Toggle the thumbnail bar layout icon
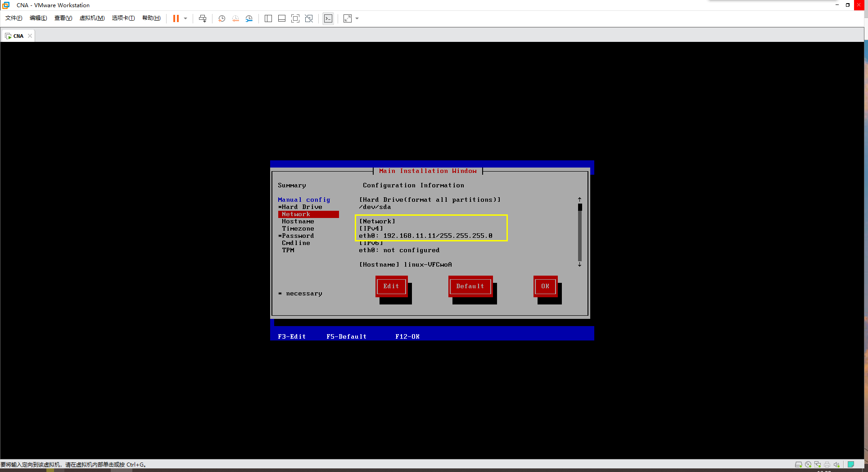868x472 pixels. pyautogui.click(x=282, y=18)
